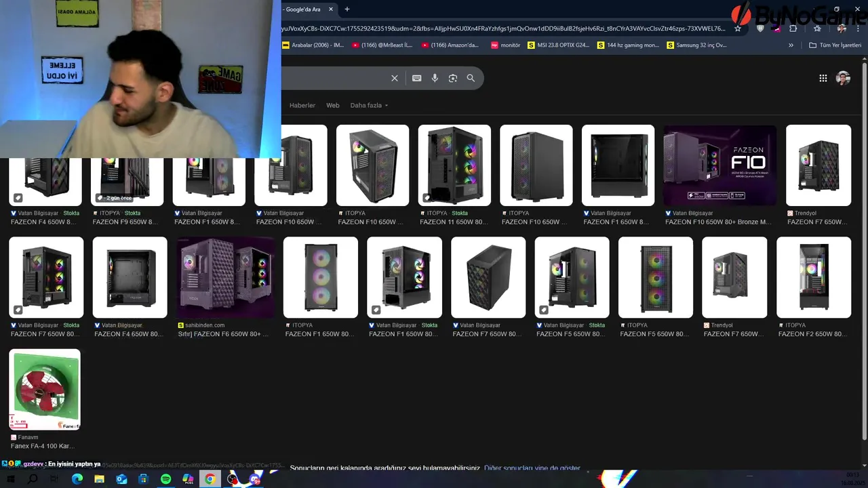Open the Google apps grid
Viewport: 868px width, 488px height.
[823, 78]
